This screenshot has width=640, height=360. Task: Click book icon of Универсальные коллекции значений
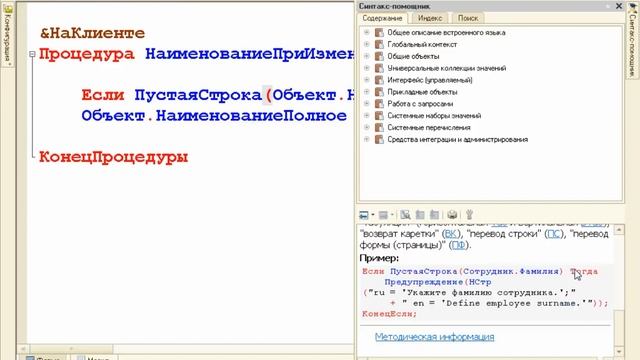[379, 68]
